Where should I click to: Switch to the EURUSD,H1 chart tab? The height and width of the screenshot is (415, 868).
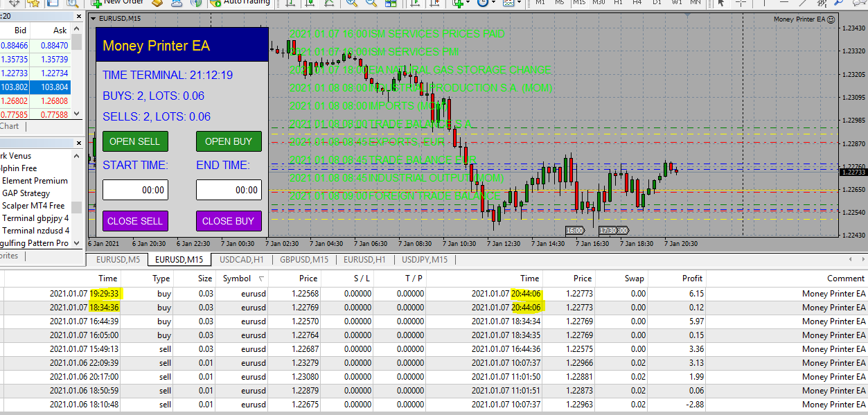click(x=364, y=260)
